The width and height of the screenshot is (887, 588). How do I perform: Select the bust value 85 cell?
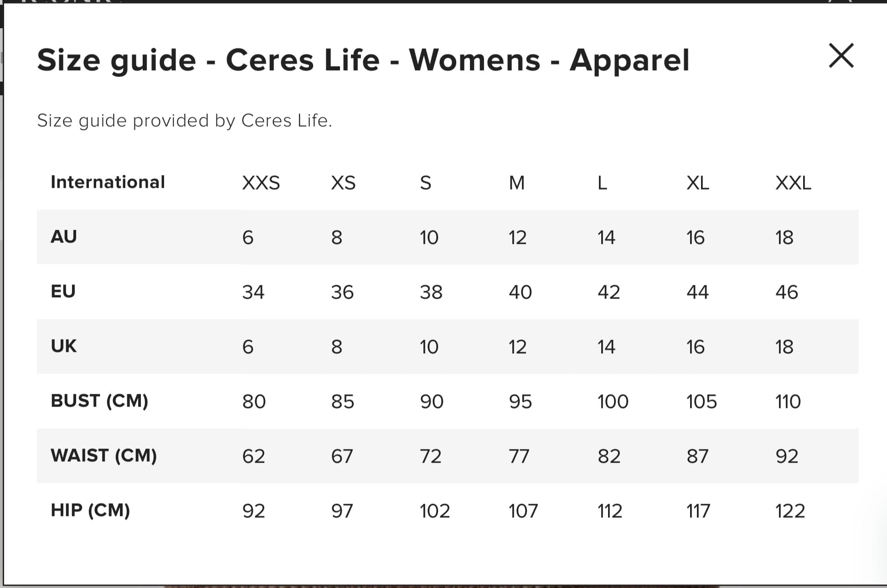point(342,402)
